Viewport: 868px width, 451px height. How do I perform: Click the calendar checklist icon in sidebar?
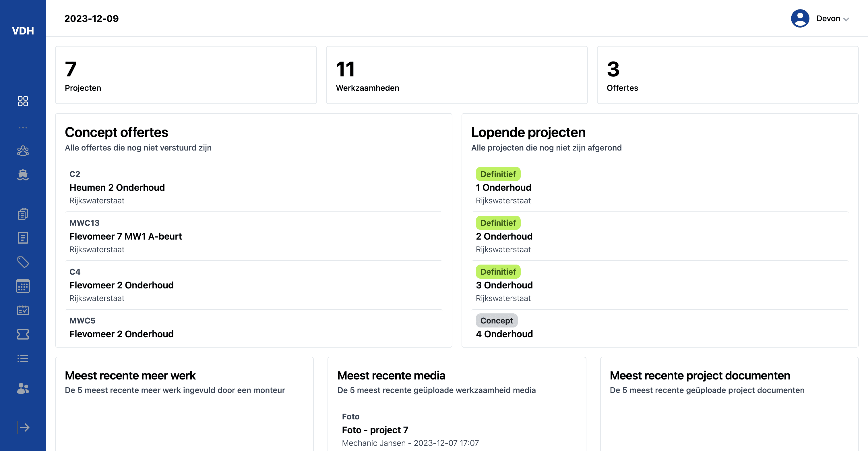[23, 310]
